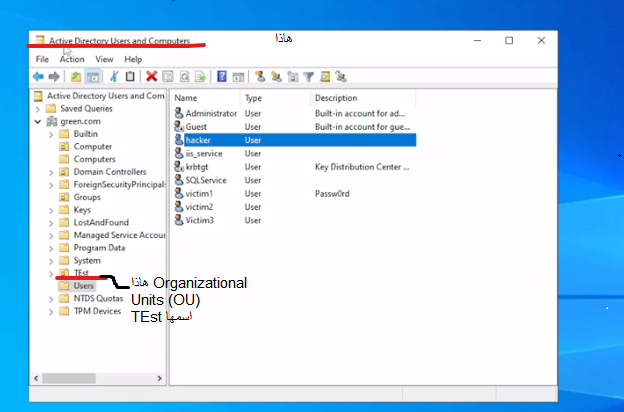Expand the TPM Devices node
624x412 pixels.
pos(51,312)
